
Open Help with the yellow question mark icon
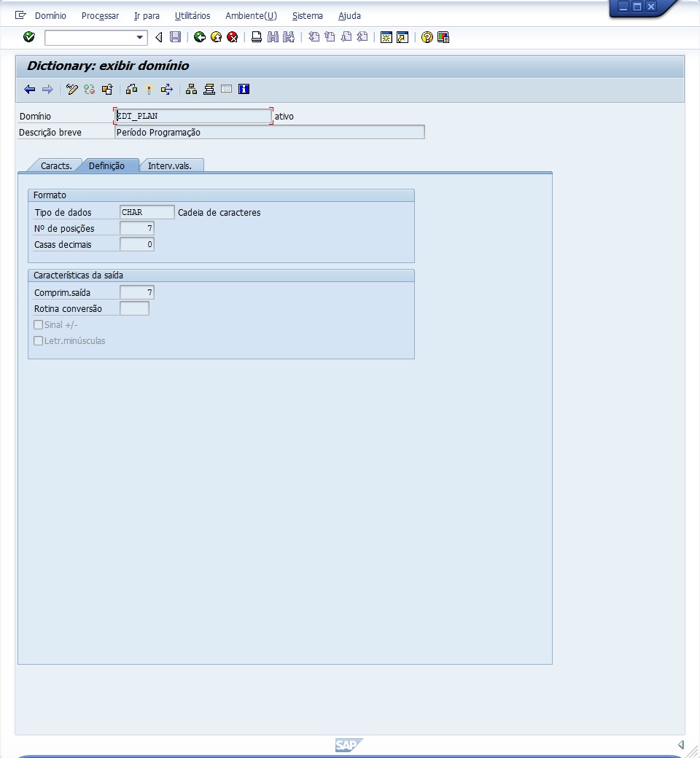(x=427, y=37)
